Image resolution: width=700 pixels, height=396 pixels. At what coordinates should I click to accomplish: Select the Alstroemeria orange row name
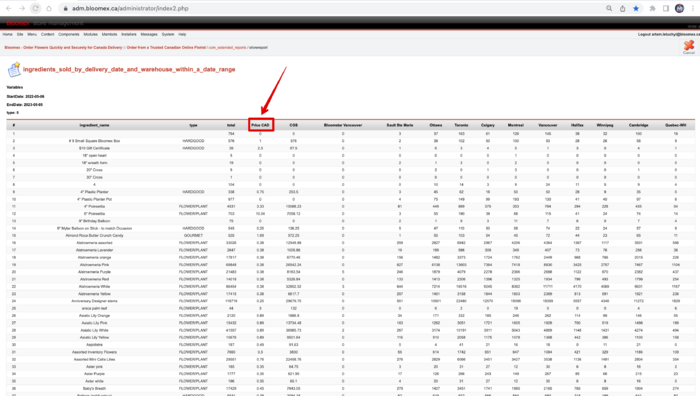click(x=94, y=258)
